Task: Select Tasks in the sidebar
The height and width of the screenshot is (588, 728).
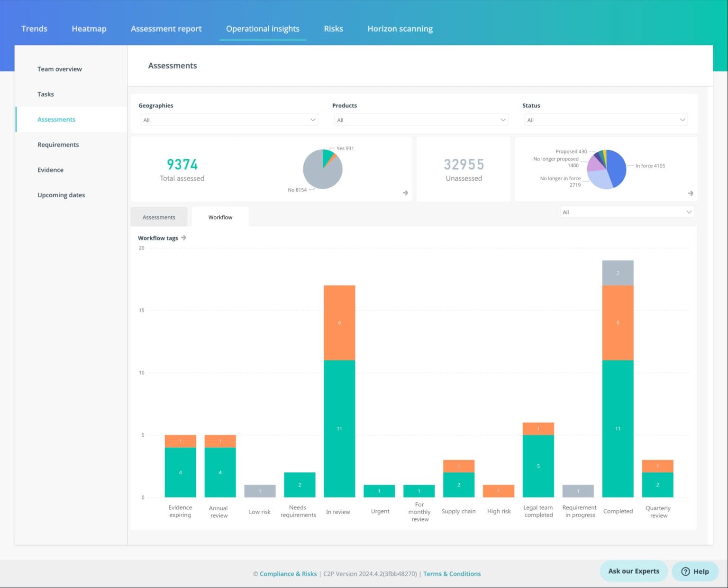Action: 45,94
